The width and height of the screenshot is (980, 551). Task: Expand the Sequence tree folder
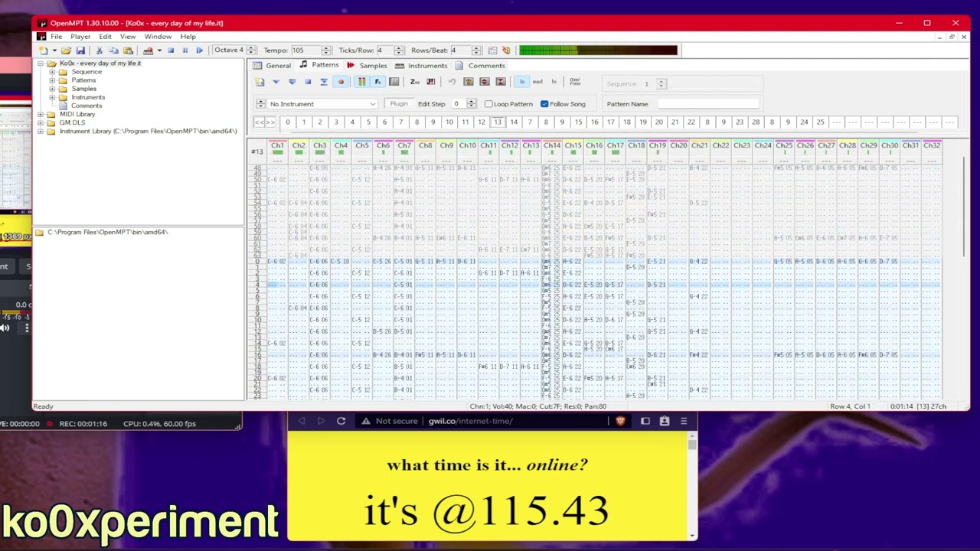[x=52, y=72]
